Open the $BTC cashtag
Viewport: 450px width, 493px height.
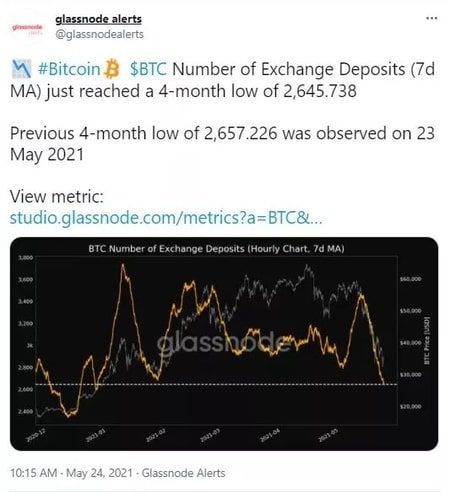(x=148, y=69)
